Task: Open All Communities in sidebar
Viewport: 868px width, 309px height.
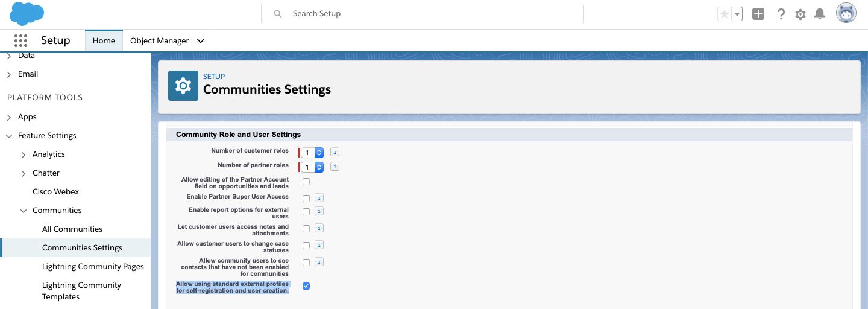Action: pyautogui.click(x=72, y=229)
